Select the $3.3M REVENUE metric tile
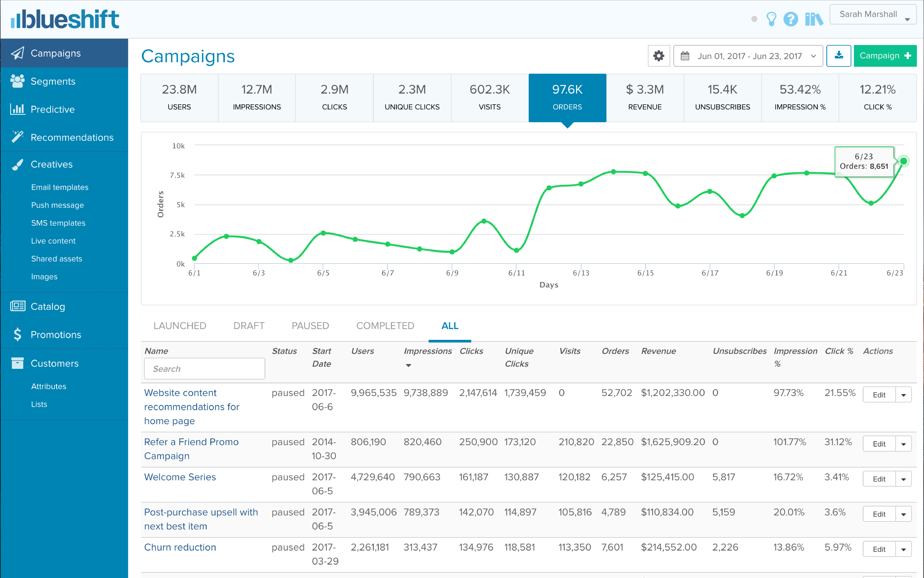This screenshot has height=578, width=924. coord(645,98)
